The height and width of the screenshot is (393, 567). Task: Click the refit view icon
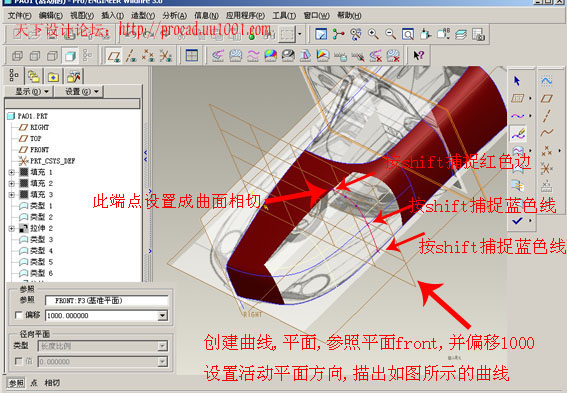pos(408,34)
